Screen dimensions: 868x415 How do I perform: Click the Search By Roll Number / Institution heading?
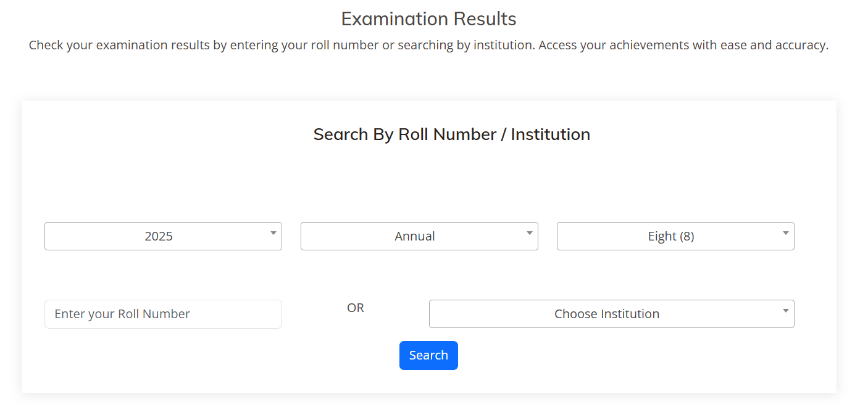pos(451,134)
